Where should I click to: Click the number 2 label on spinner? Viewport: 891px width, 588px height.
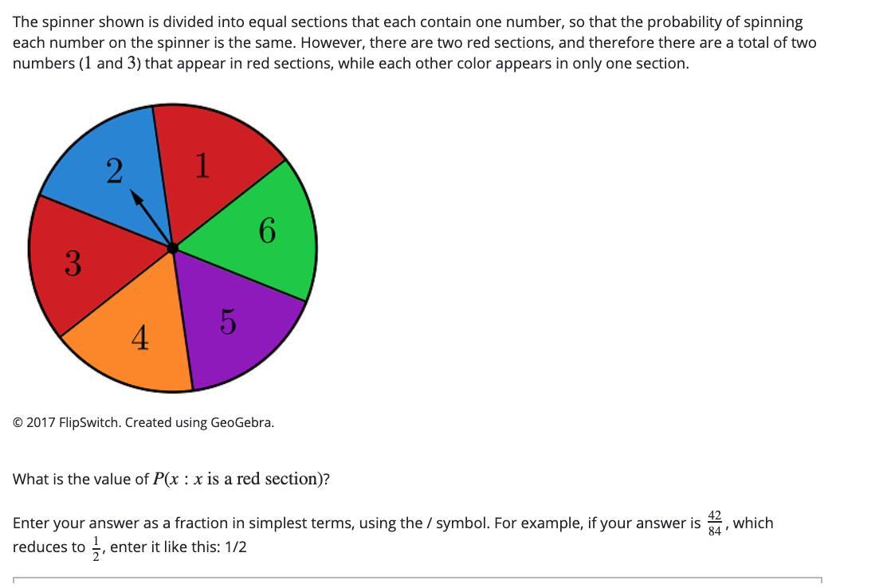tap(114, 171)
